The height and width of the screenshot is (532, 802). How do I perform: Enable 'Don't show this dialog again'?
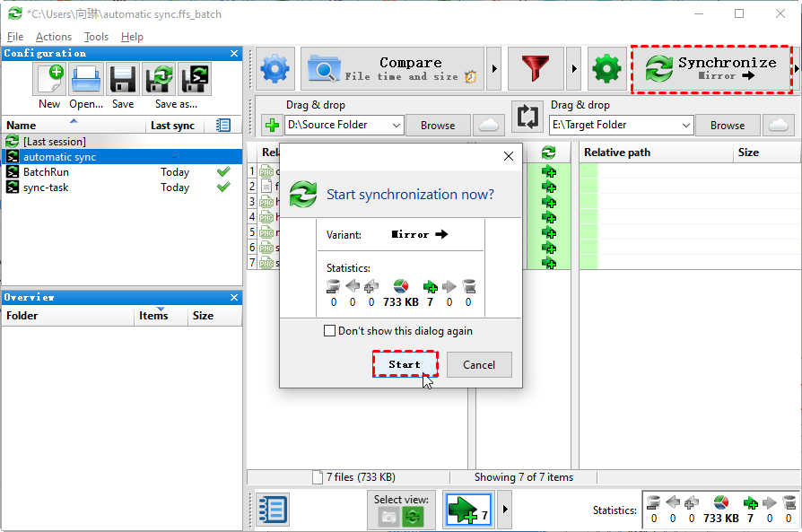click(x=330, y=331)
